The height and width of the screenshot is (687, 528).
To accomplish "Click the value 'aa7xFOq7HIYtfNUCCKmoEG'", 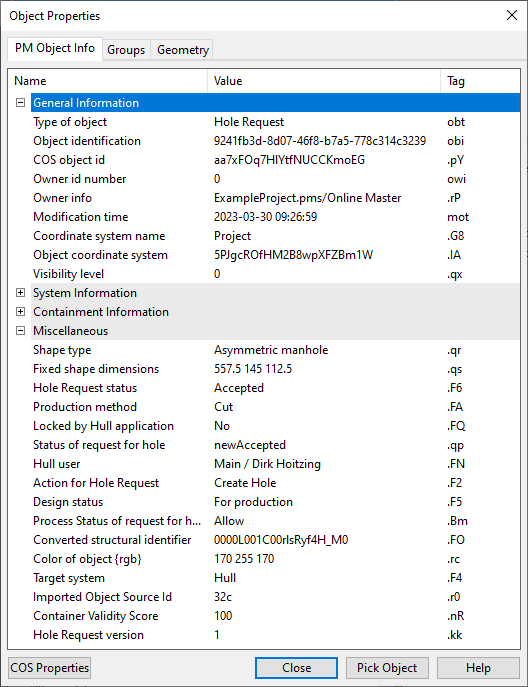I will [x=289, y=160].
